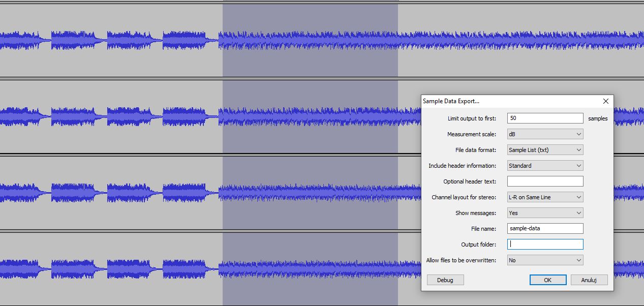
Task: Confirm the export by clicking OK
Action: (548, 280)
